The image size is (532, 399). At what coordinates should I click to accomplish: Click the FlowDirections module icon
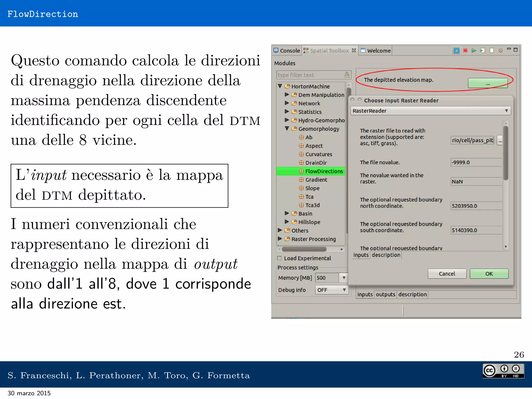(x=301, y=171)
